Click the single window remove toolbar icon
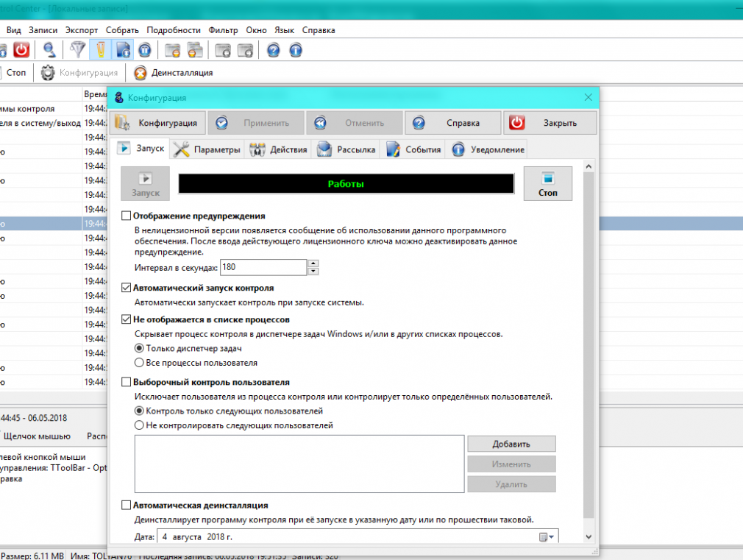 tap(172, 50)
